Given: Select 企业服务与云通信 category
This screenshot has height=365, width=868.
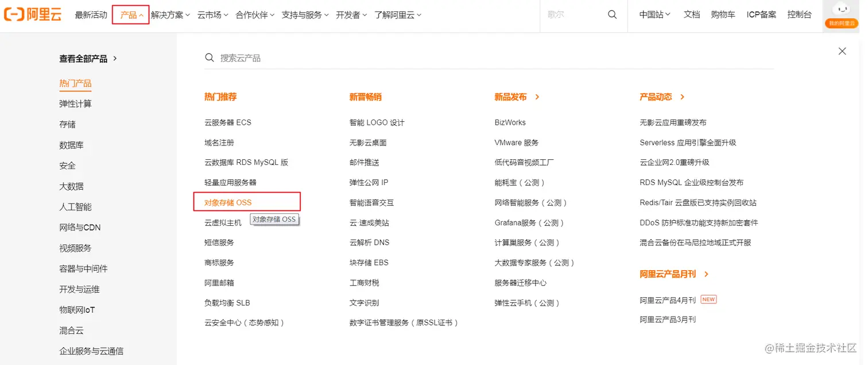Looking at the screenshot, I should (91, 351).
